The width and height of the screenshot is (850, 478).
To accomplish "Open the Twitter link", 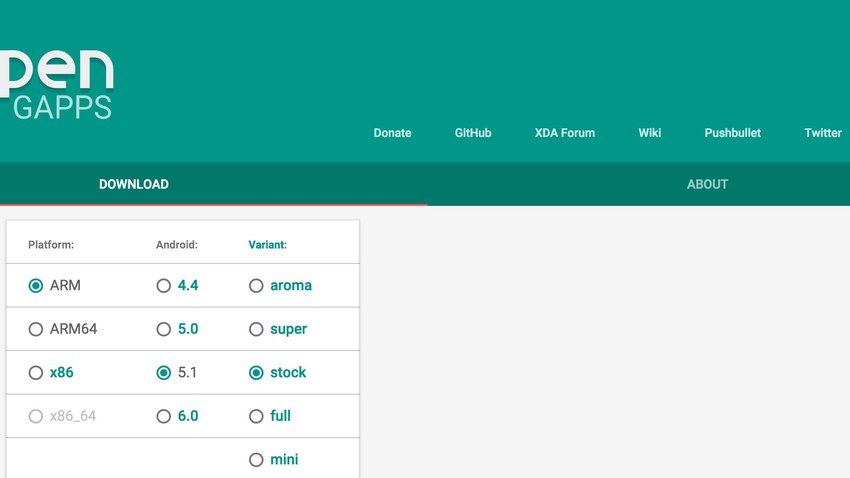I will pos(823,133).
